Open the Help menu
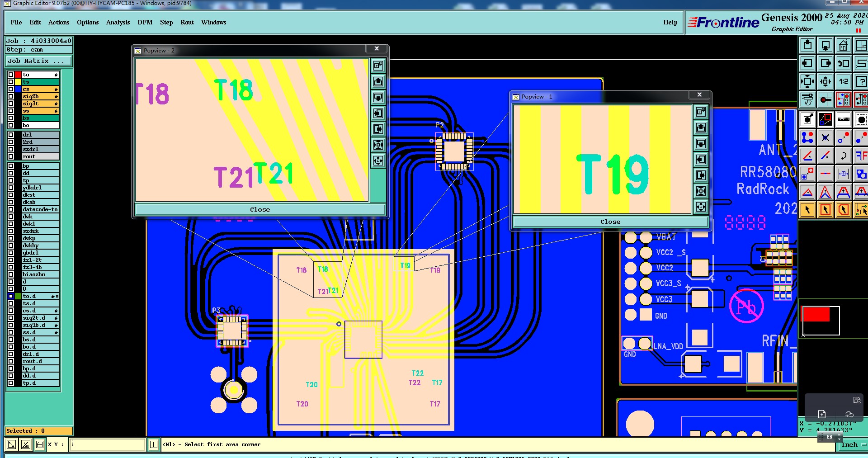The height and width of the screenshot is (458, 868). pyautogui.click(x=670, y=22)
